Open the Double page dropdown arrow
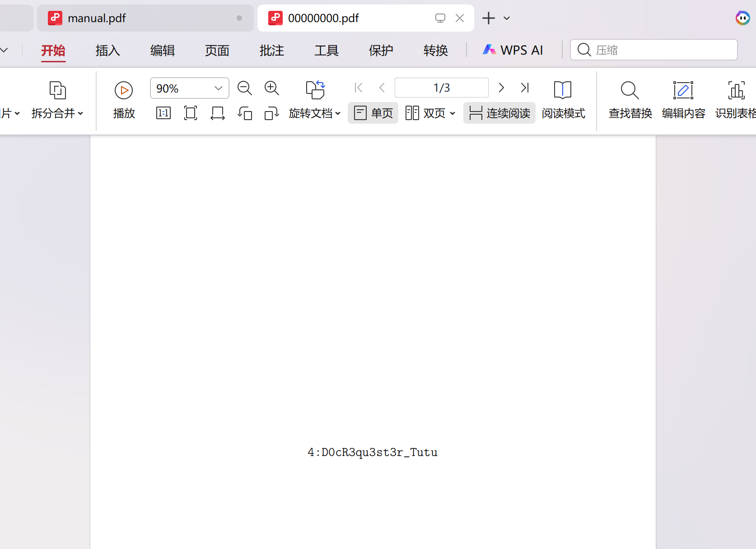 click(x=453, y=113)
